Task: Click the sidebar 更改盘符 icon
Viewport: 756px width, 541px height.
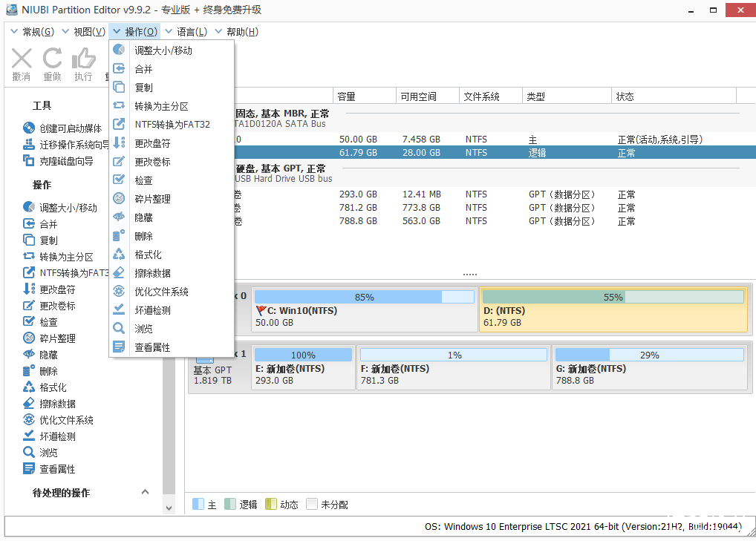Action: tap(29, 289)
